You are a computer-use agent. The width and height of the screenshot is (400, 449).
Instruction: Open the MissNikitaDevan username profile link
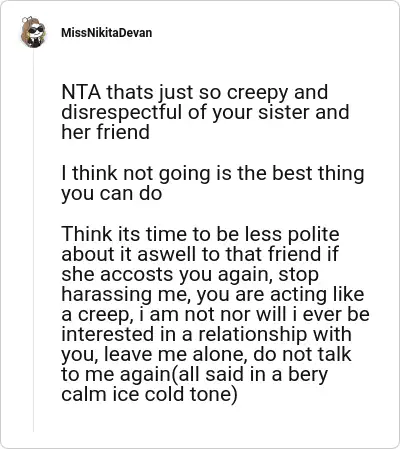(107, 33)
